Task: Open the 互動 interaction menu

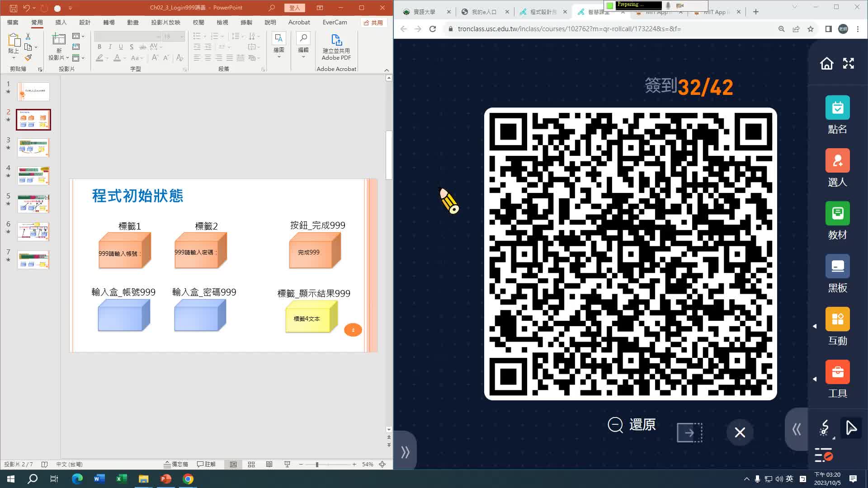Action: point(837,326)
